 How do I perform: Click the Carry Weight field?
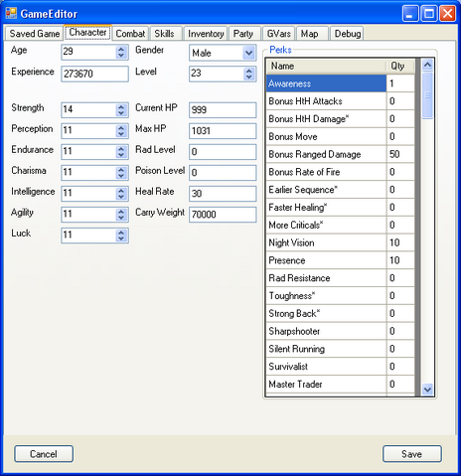tap(223, 215)
